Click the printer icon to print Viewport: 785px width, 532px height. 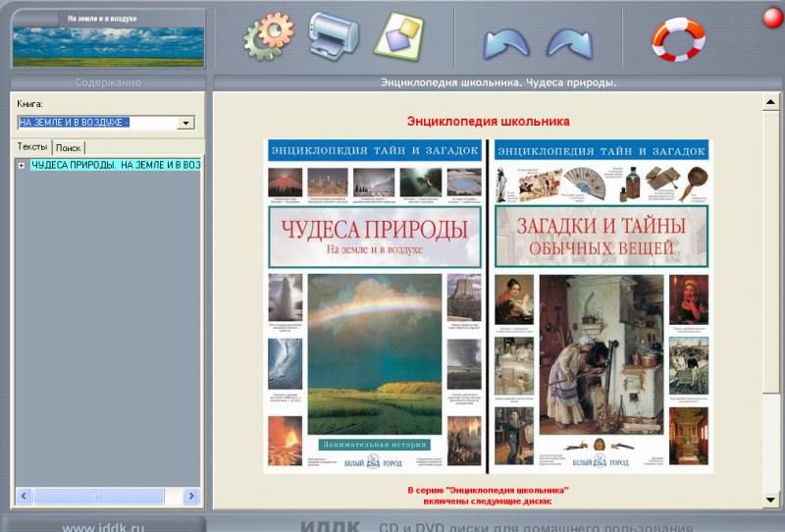coord(334,36)
